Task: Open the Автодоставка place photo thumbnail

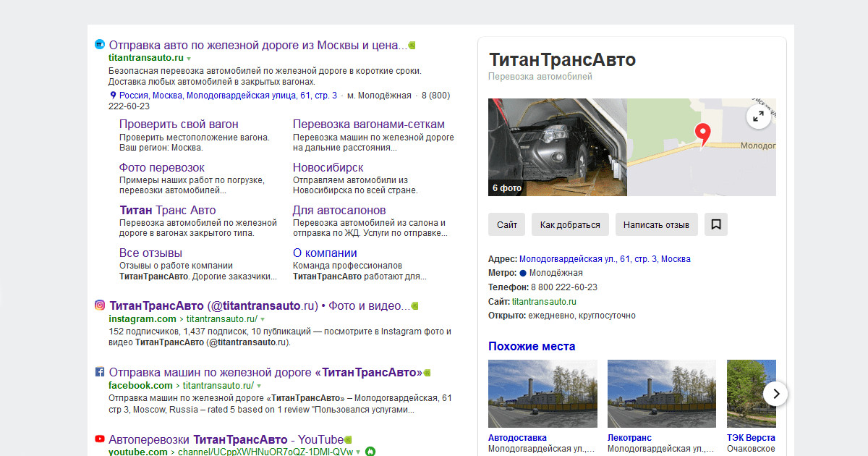Action: point(542,394)
